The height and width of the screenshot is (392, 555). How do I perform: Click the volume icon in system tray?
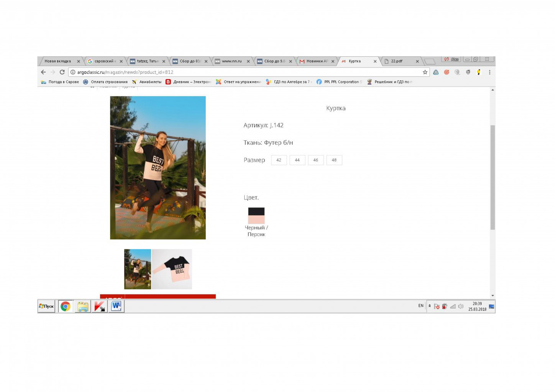click(461, 306)
